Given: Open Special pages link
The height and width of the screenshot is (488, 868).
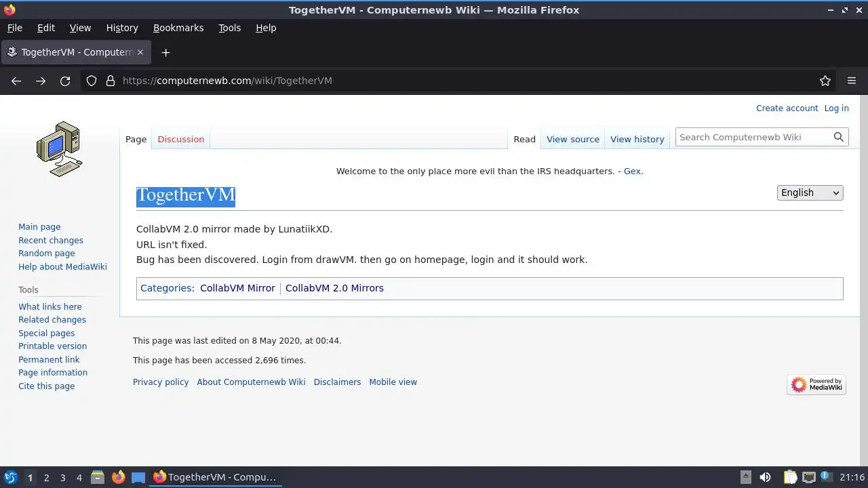Looking at the screenshot, I should 47,333.
